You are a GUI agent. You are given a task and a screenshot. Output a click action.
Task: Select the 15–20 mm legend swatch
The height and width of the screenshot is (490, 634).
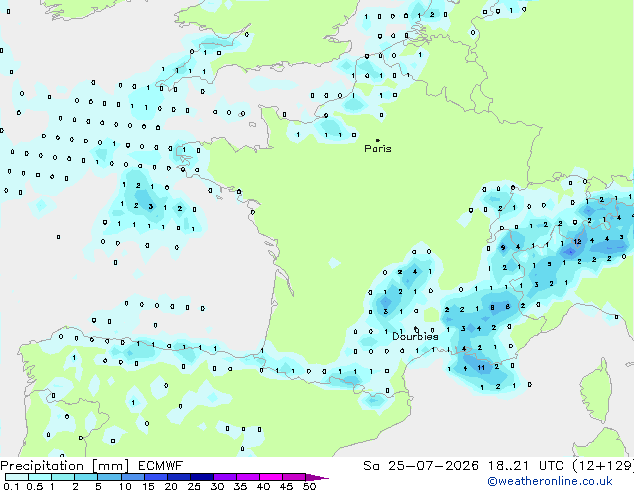156,477
